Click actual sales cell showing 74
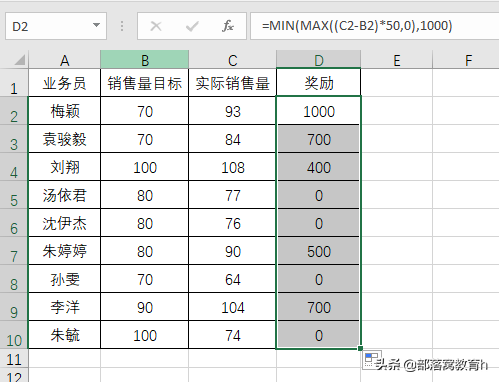The height and width of the screenshot is (382, 499). [232, 335]
